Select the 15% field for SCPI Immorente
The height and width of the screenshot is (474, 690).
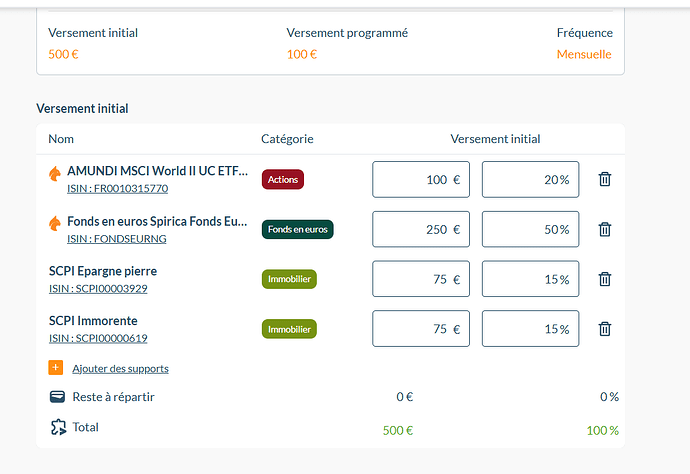point(530,329)
